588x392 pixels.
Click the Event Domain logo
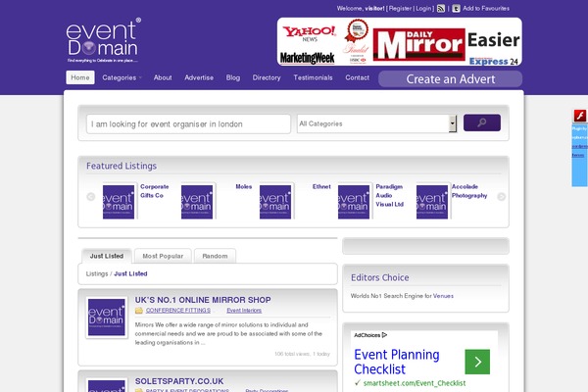pyautogui.click(x=103, y=41)
